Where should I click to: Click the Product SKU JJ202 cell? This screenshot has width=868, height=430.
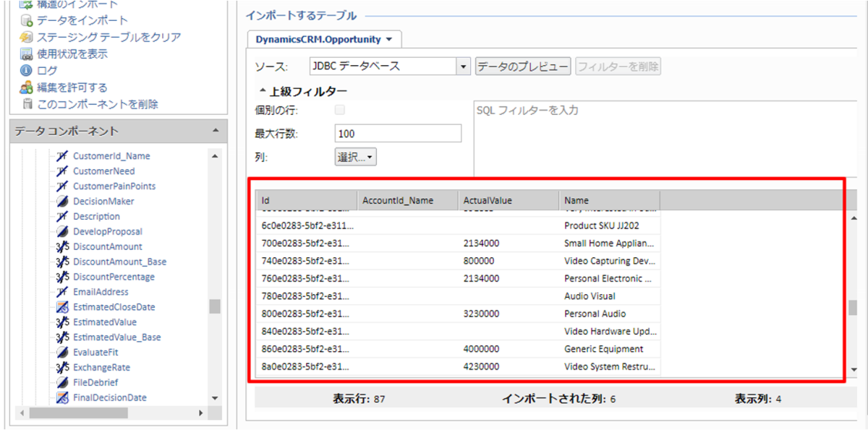pos(609,225)
